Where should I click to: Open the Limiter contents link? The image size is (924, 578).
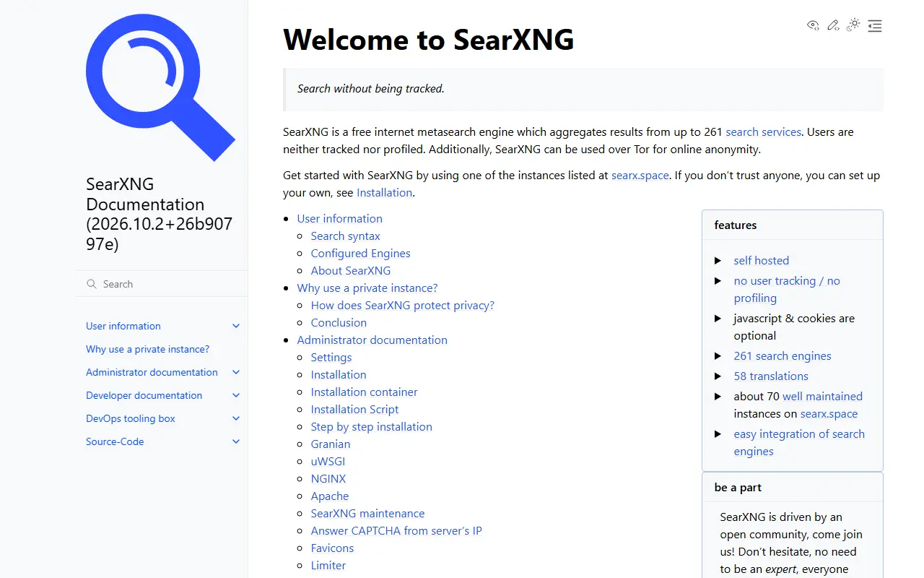[328, 566]
